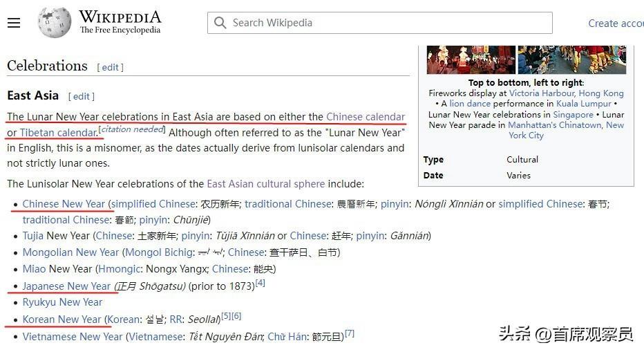The height and width of the screenshot is (352, 644).
Task: Open the Victoria Harbour, Hong Kong link
Action: (567, 93)
